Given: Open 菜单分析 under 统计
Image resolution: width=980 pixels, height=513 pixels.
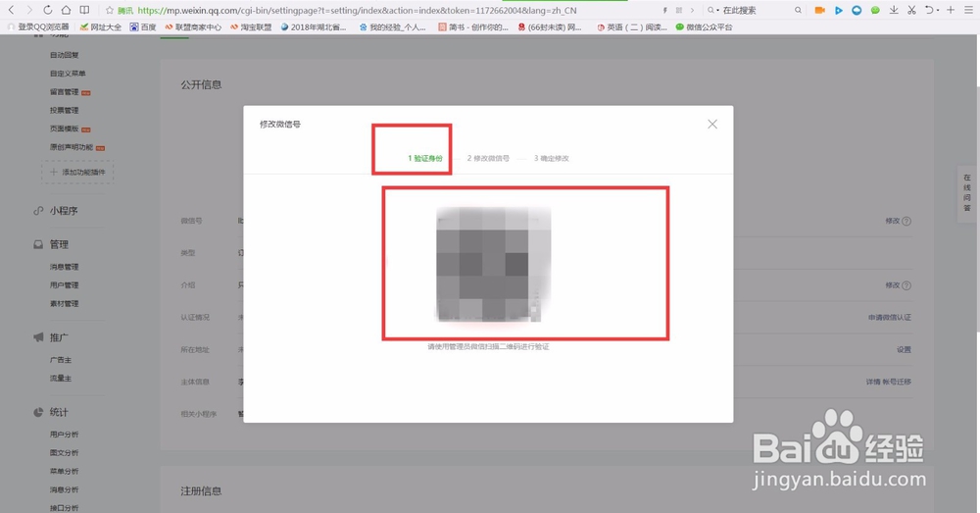Looking at the screenshot, I should click(x=65, y=471).
